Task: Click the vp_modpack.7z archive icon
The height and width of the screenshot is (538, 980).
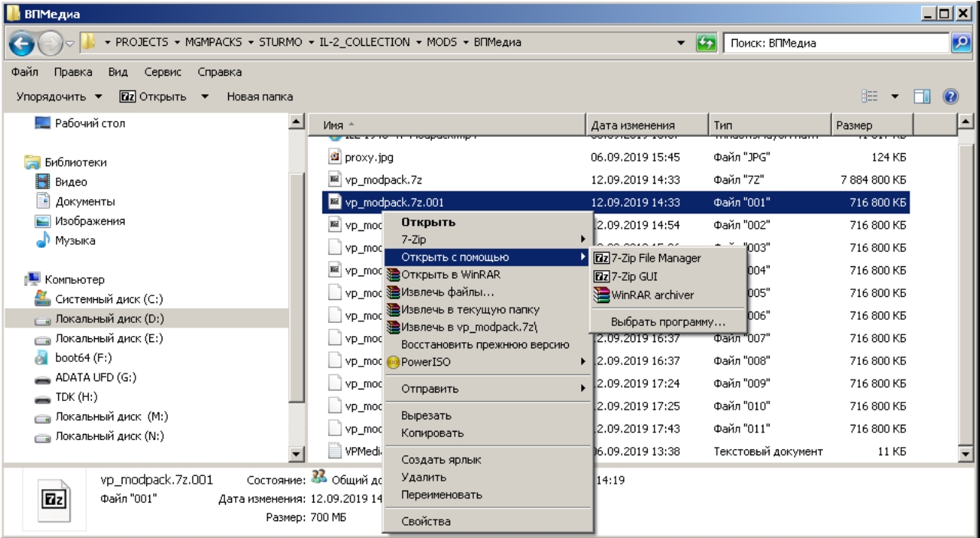Action: point(334,179)
